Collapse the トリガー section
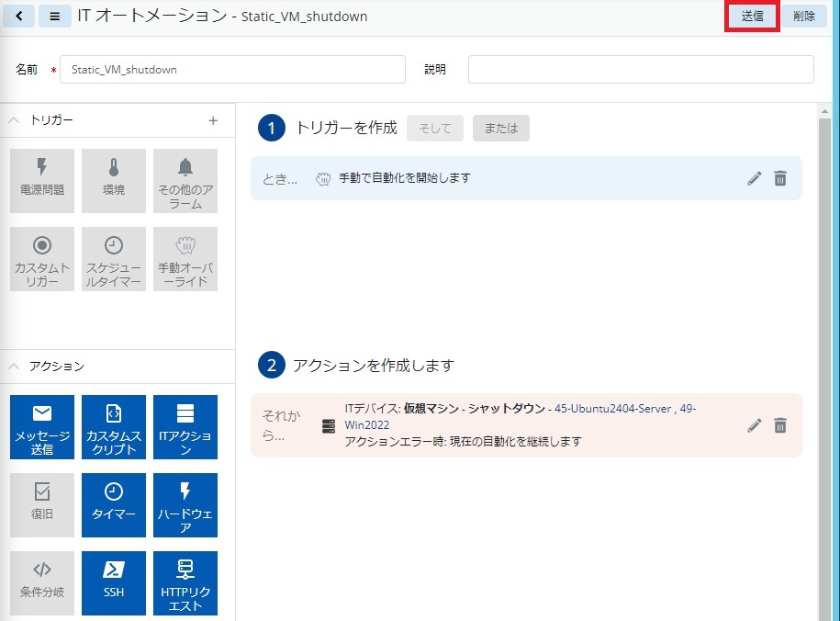The image size is (840, 621). click(14, 120)
